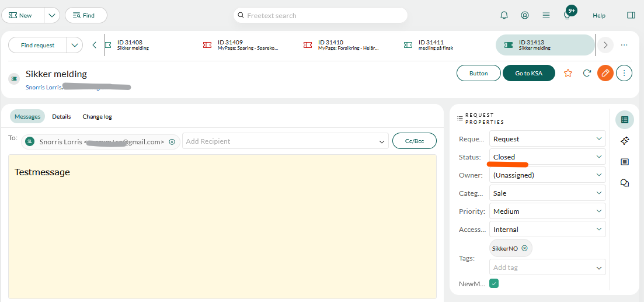Expand the Category dropdown showing Sale
Image resolution: width=644 pixels, height=302 pixels.
(547, 193)
